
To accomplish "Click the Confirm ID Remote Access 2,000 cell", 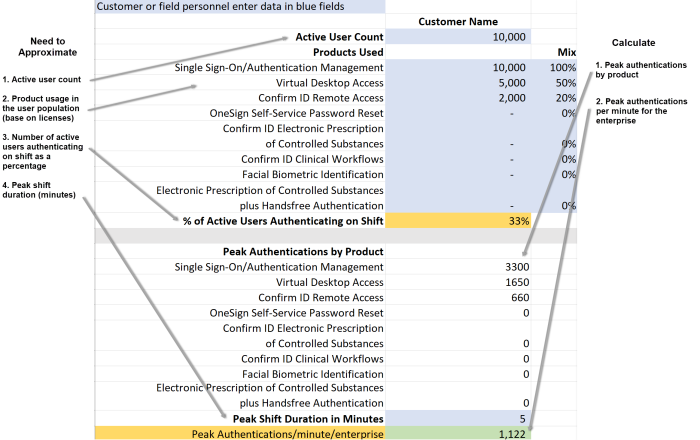I will [458, 99].
